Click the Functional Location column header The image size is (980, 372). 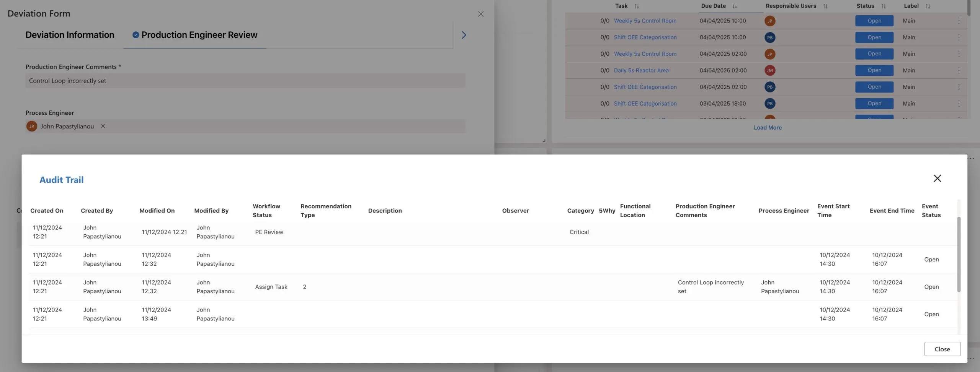635,211
